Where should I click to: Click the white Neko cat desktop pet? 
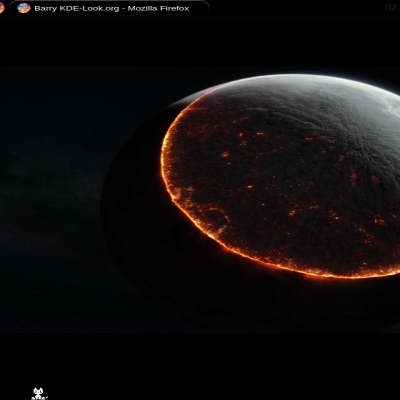39,394
